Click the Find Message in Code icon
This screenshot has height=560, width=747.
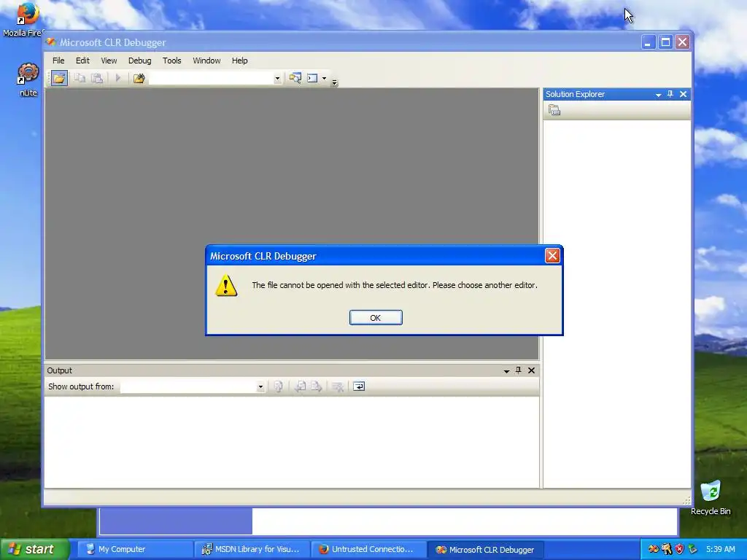coord(279,386)
